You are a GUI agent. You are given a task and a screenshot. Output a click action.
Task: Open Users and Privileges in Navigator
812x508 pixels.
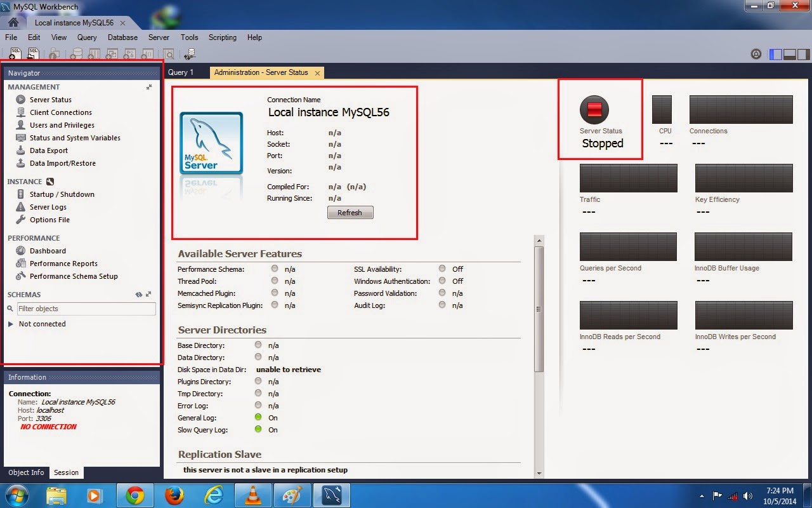pos(62,125)
